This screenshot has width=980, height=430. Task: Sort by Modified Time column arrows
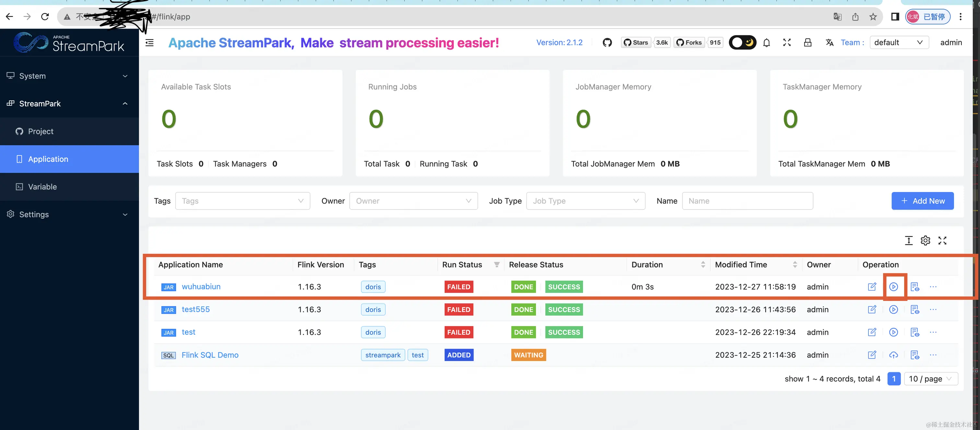pos(795,265)
